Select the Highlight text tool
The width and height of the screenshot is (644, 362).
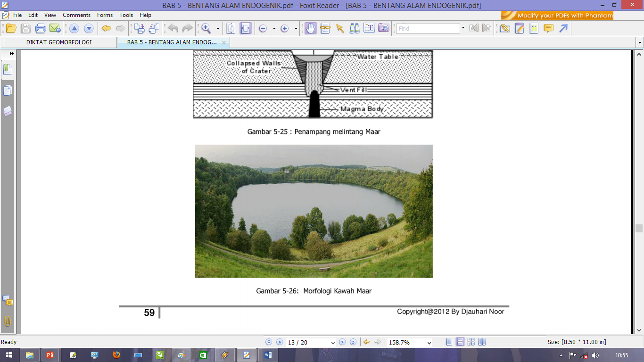coord(534,28)
